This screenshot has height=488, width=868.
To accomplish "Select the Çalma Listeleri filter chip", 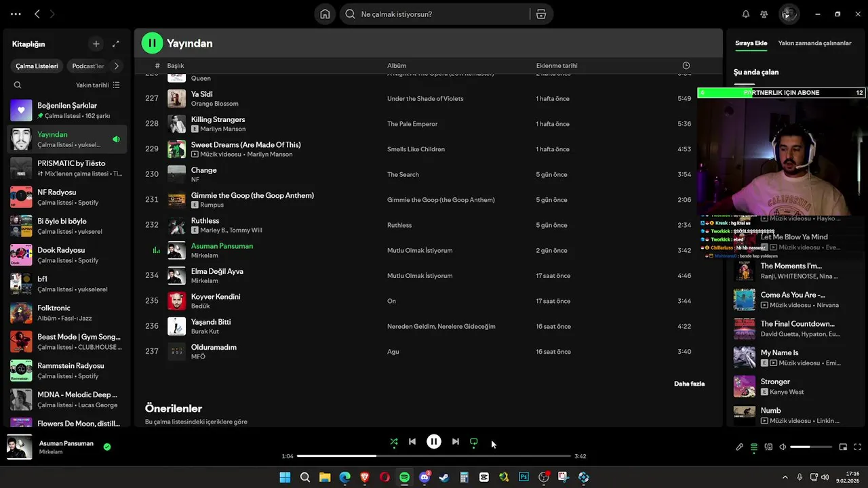I will click(37, 66).
